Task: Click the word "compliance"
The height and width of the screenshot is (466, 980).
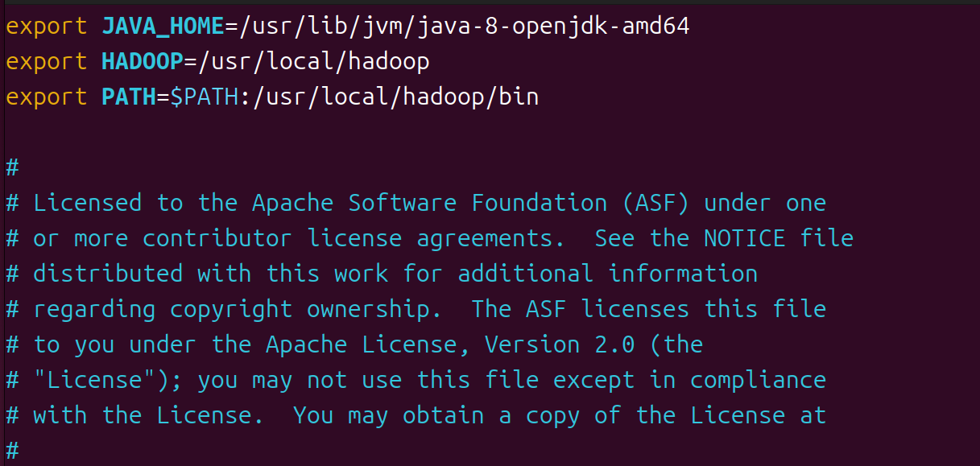Action: point(758,380)
